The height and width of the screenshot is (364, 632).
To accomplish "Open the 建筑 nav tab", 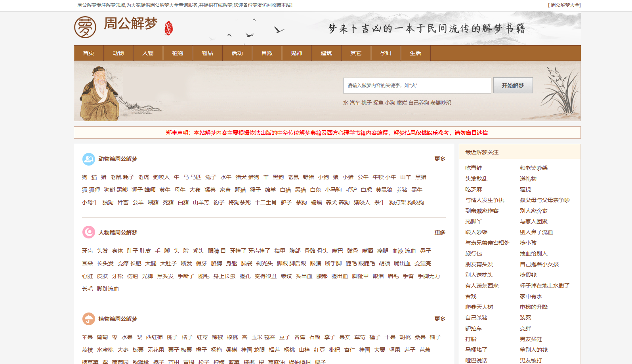I will 327,53.
